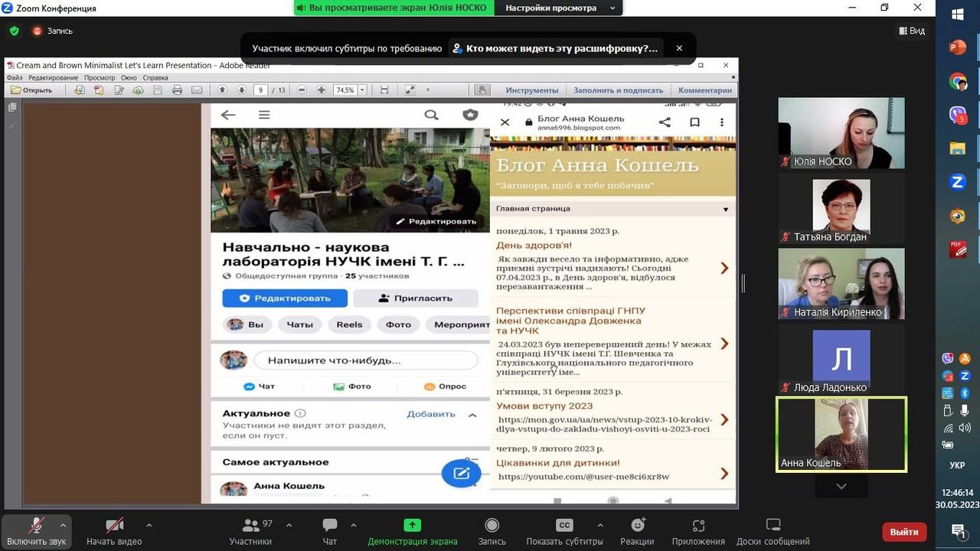Click fit-width scrolling mode icon
The width and height of the screenshot is (980, 551).
[384, 90]
